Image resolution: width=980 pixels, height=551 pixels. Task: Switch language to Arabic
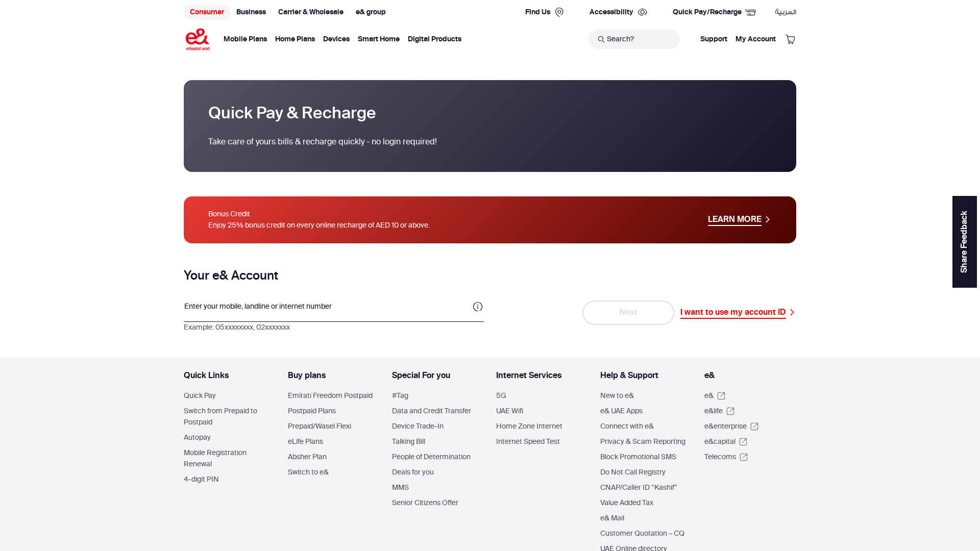(786, 12)
